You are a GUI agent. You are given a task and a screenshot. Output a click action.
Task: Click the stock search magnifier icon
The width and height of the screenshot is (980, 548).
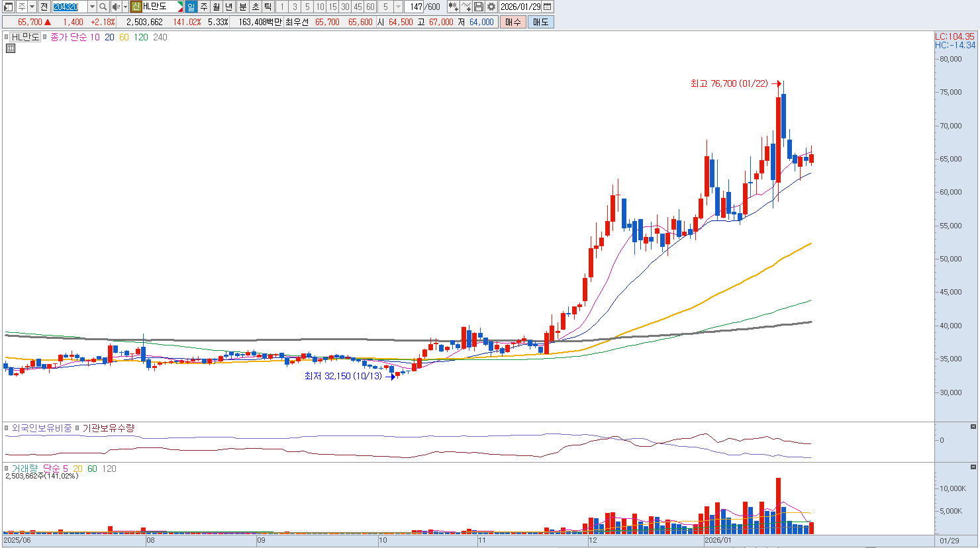tap(103, 7)
